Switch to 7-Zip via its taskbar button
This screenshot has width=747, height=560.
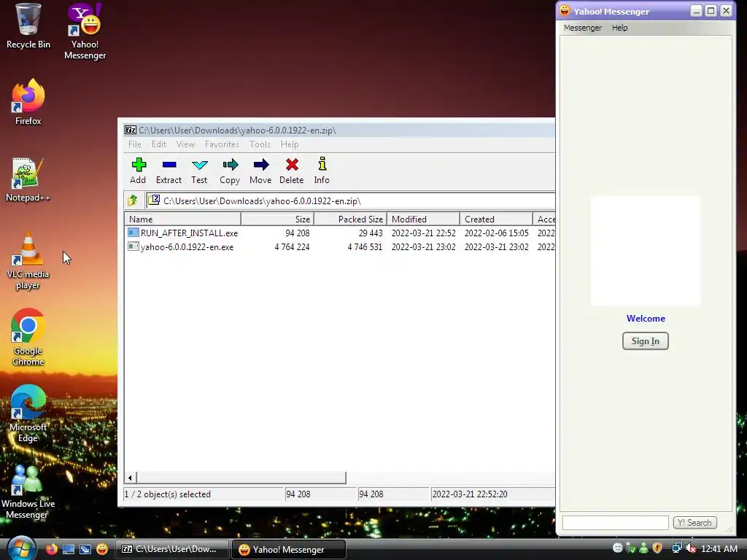172,549
